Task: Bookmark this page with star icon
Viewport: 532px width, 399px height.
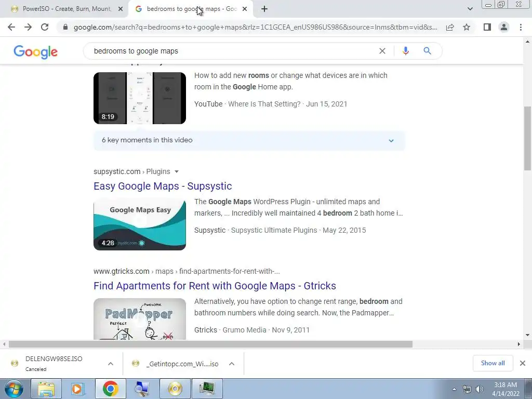Action: [467, 27]
